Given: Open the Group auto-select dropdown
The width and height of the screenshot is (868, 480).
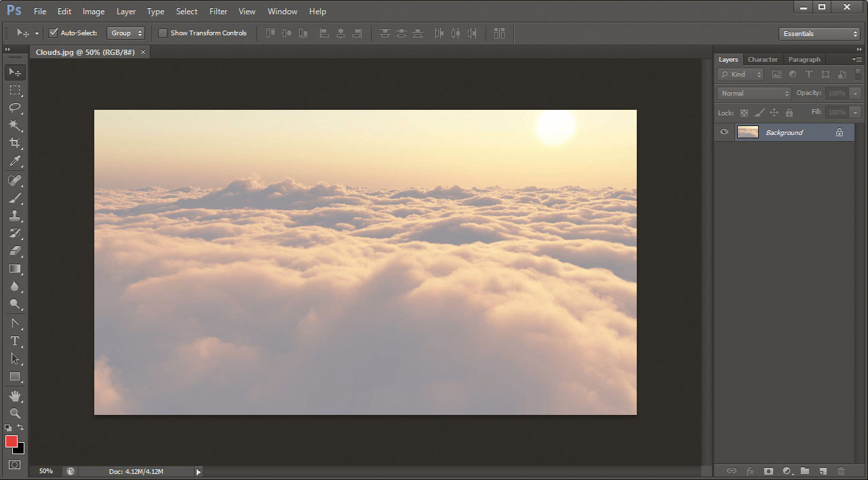Looking at the screenshot, I should [x=125, y=33].
